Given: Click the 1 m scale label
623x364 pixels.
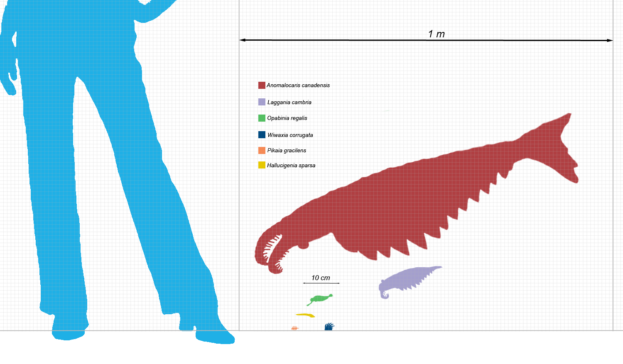Looking at the screenshot, I should tap(437, 34).
